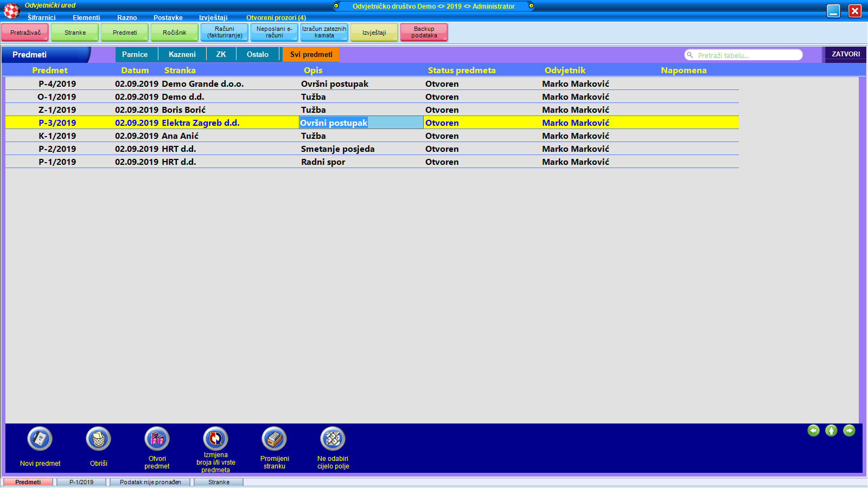Click Izmjena broja i/ili vrste predmeta icon
The height and width of the screenshot is (488, 868).
point(215,439)
